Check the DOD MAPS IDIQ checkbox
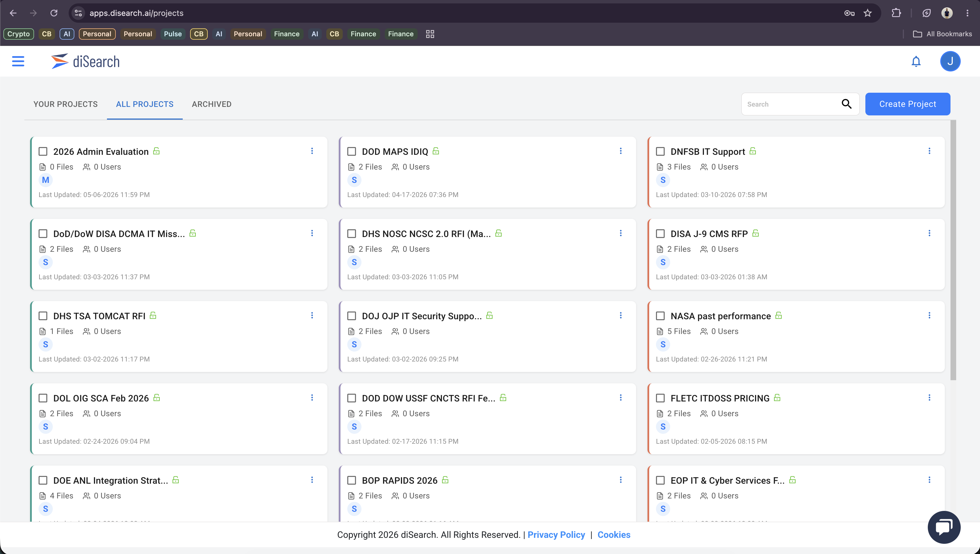Screen dimensions: 980x554 tap(352, 151)
